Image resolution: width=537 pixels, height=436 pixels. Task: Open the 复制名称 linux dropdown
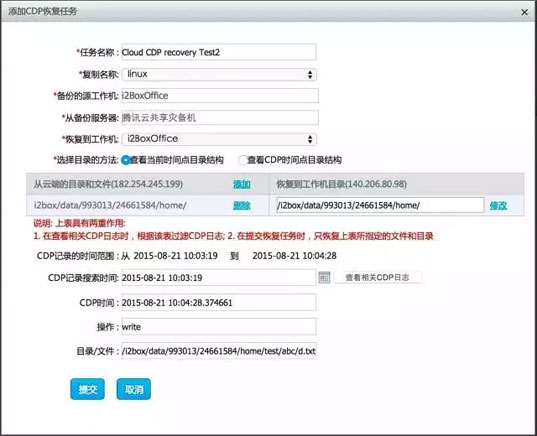[219, 74]
